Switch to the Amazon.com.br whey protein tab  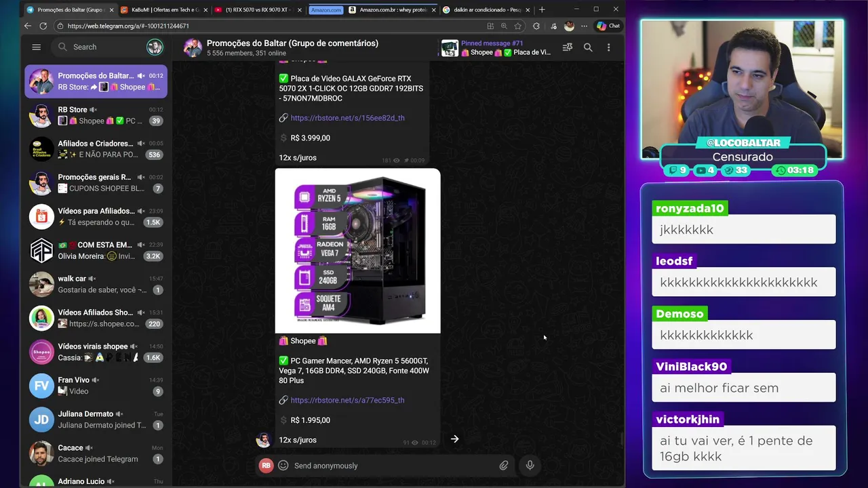[x=392, y=10]
